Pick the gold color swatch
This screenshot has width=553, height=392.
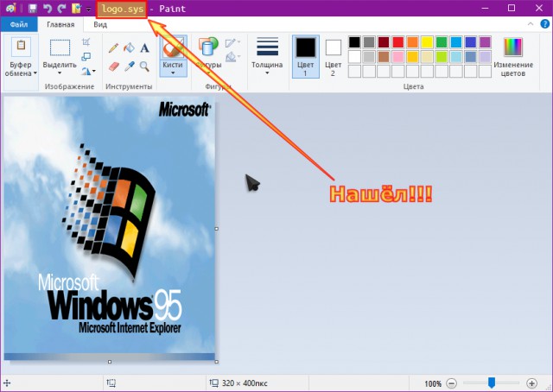pos(413,57)
